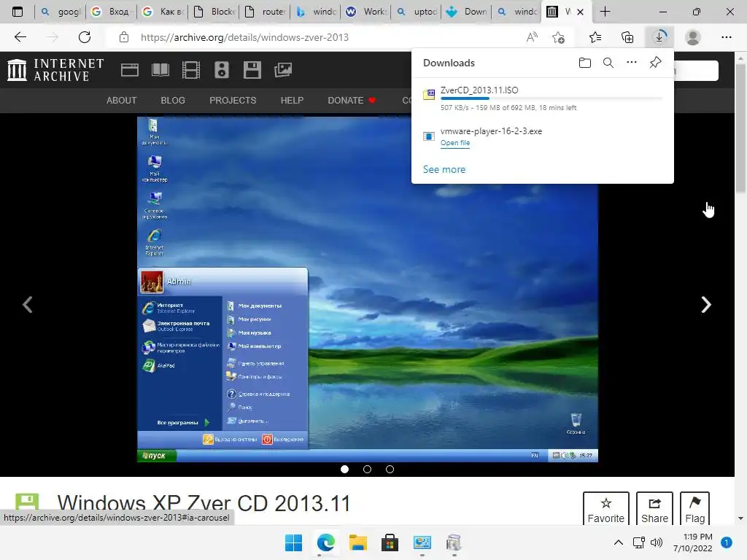Switch to the router tab
Image resolution: width=747 pixels, height=560 pixels.
point(266,12)
